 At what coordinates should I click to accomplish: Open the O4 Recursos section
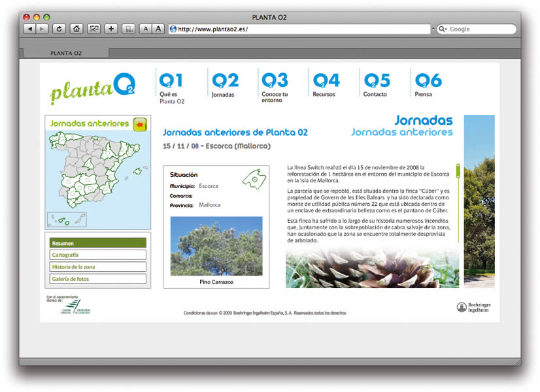click(326, 85)
